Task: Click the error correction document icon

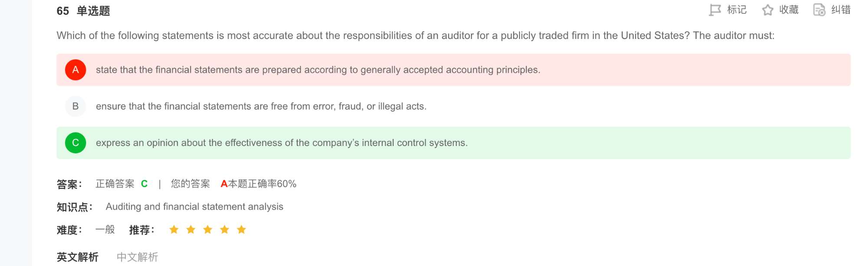Action: [x=819, y=10]
